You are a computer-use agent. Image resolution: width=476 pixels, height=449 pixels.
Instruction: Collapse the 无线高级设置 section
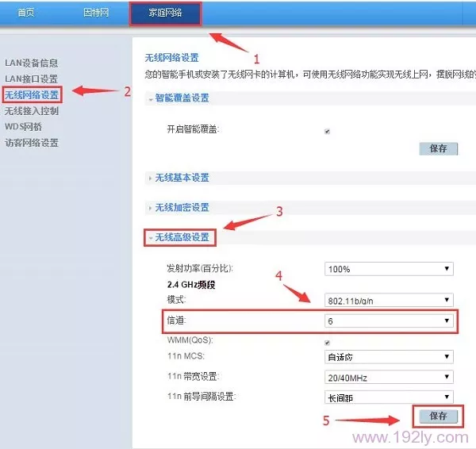point(182,237)
